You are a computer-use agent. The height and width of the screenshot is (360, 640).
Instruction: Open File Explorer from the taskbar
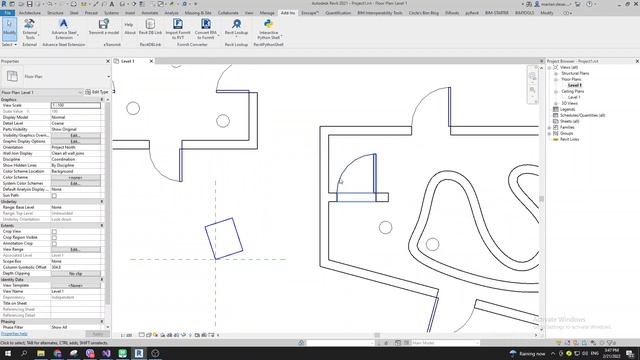click(41, 353)
